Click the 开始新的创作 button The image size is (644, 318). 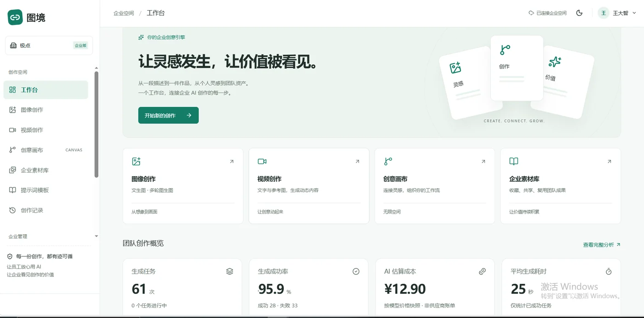168,116
